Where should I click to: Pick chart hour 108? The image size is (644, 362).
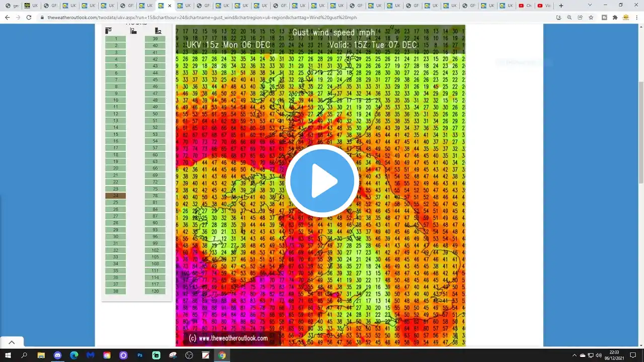click(155, 263)
